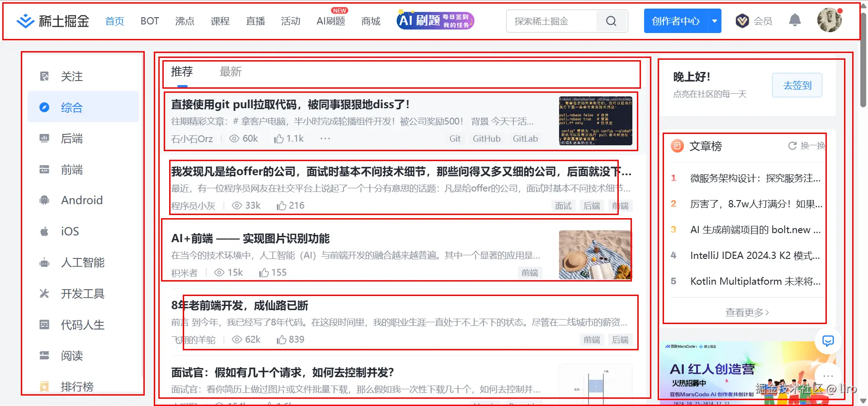Viewport: 868px width, 406px height.
Task: Open 直播 in top navigation
Action: 255,21
